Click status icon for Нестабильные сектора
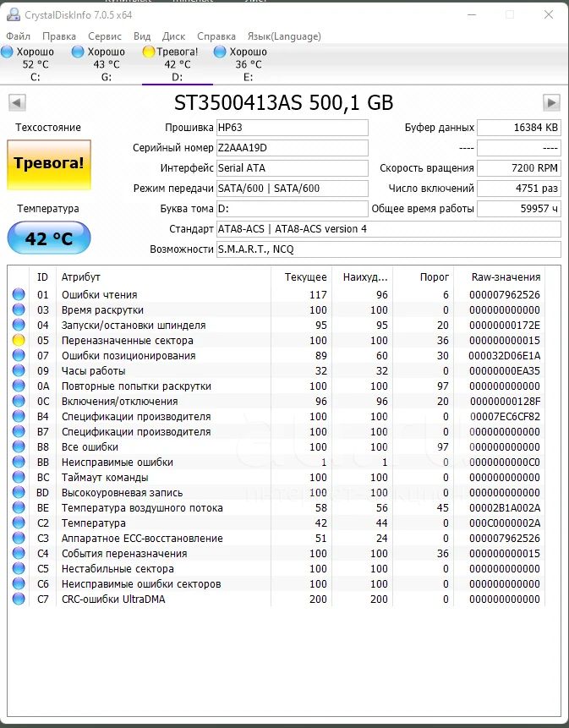This screenshot has width=569, height=728. pos(19,568)
